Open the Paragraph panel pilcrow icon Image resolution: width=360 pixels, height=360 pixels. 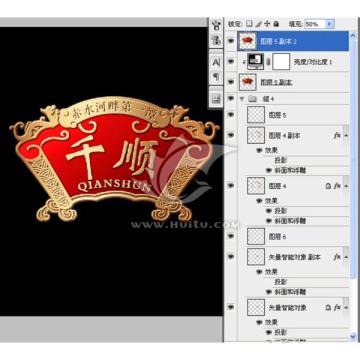click(x=216, y=77)
